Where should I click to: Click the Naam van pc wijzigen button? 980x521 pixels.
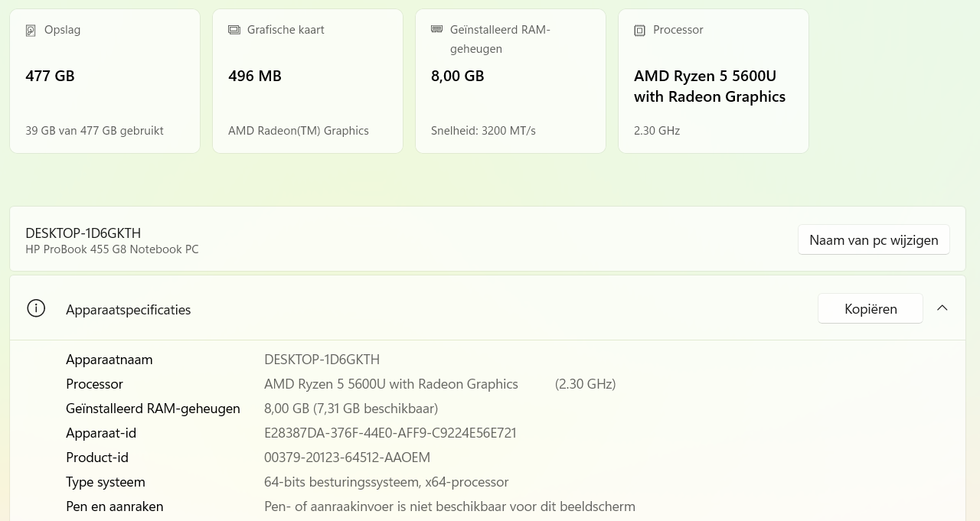[x=874, y=239]
